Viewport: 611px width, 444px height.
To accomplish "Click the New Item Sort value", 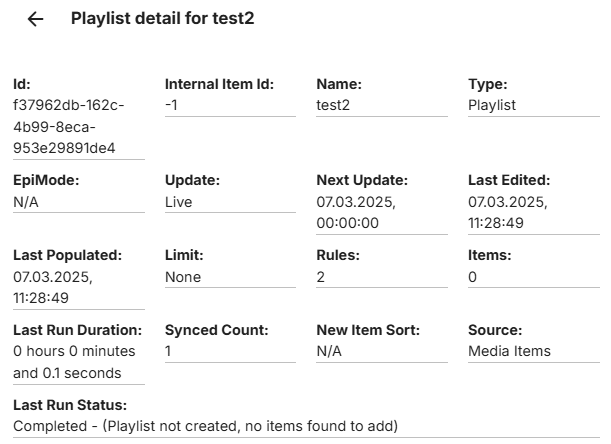I will pos(329,351).
